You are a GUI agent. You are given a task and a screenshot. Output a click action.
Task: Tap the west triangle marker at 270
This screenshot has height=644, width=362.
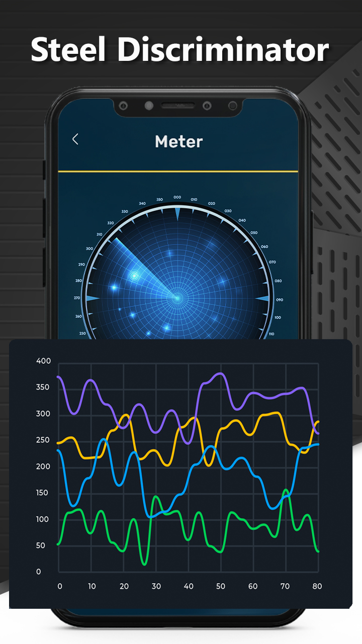(x=93, y=298)
